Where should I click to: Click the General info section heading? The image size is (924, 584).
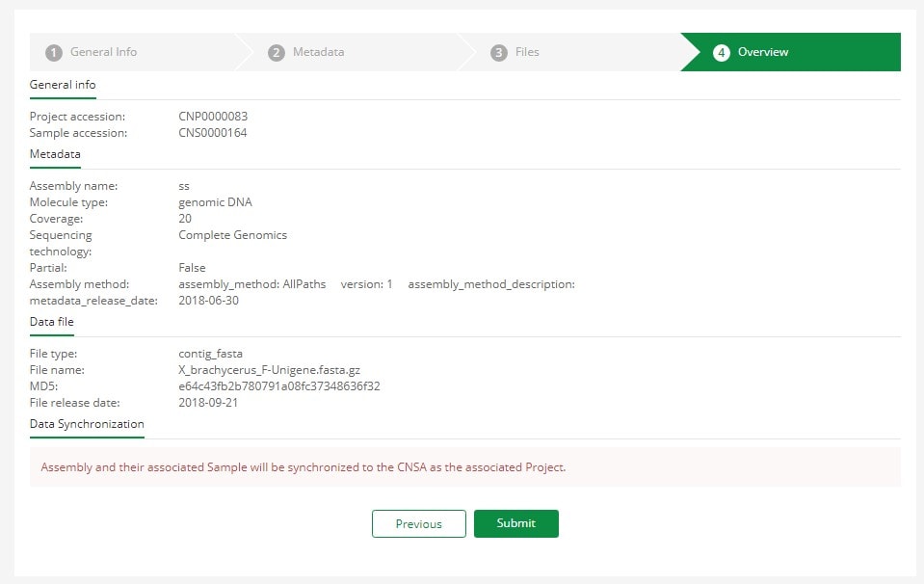click(63, 85)
